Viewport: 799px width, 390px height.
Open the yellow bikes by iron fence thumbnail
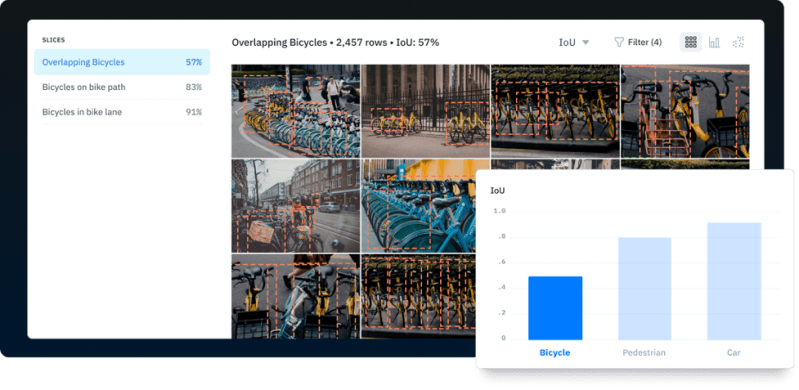[x=425, y=111]
